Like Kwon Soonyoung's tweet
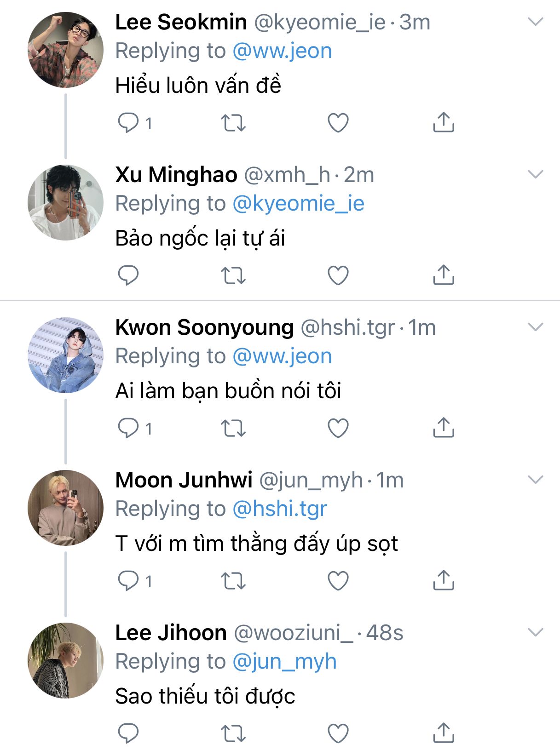 [338, 428]
